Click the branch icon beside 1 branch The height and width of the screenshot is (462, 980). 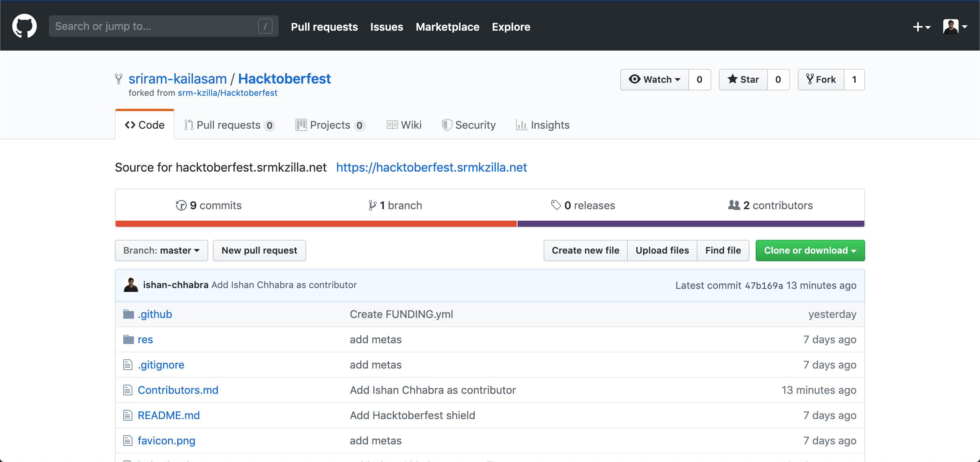pyautogui.click(x=372, y=205)
